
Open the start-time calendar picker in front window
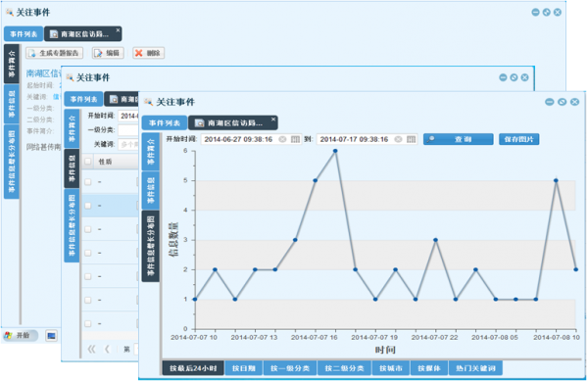click(296, 139)
